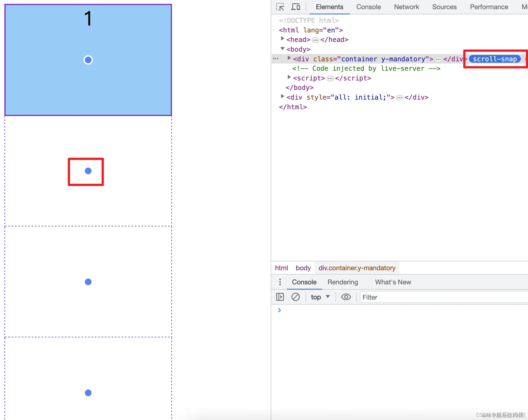Open the drawer kebab menu
The width and height of the screenshot is (528, 420).
tap(280, 282)
